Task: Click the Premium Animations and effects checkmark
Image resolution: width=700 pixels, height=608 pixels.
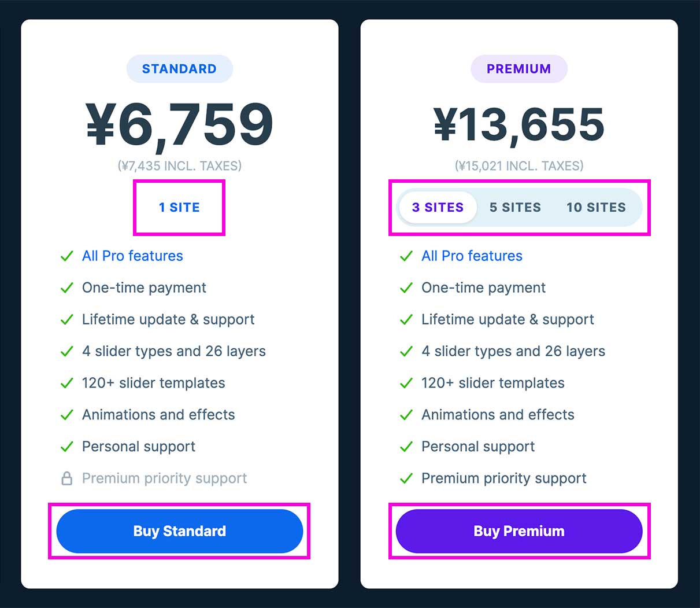Action: point(406,415)
